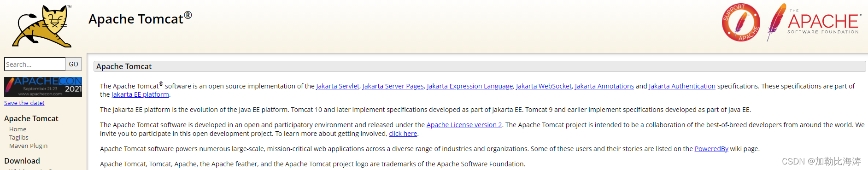
Task: Open the Jakarta WebSocket link
Action: click(544, 86)
